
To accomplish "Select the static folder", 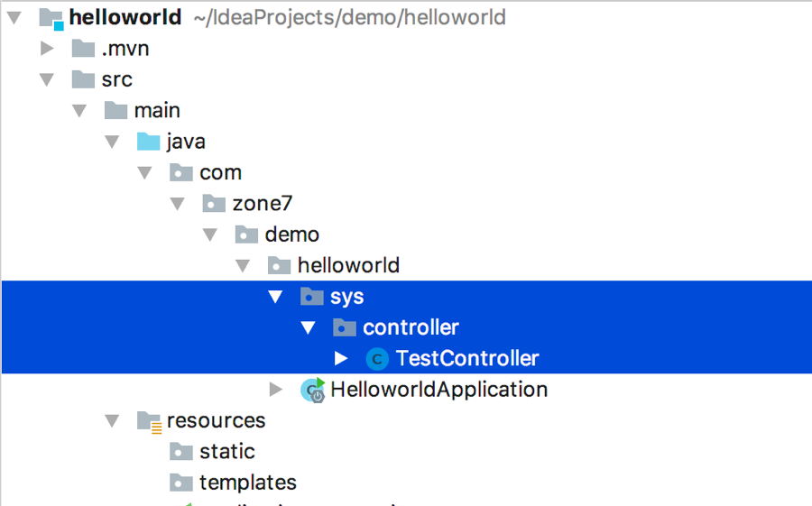I will point(226,452).
